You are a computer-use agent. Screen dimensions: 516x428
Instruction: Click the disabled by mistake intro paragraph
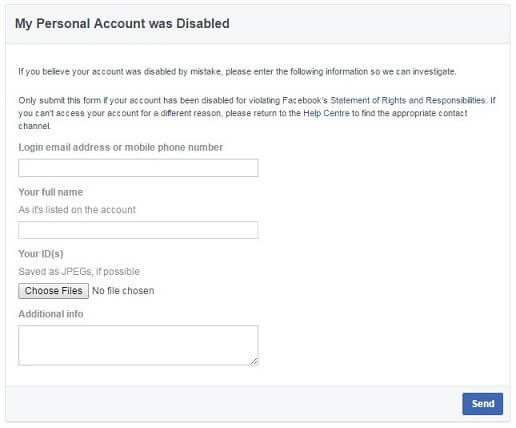[x=237, y=72]
